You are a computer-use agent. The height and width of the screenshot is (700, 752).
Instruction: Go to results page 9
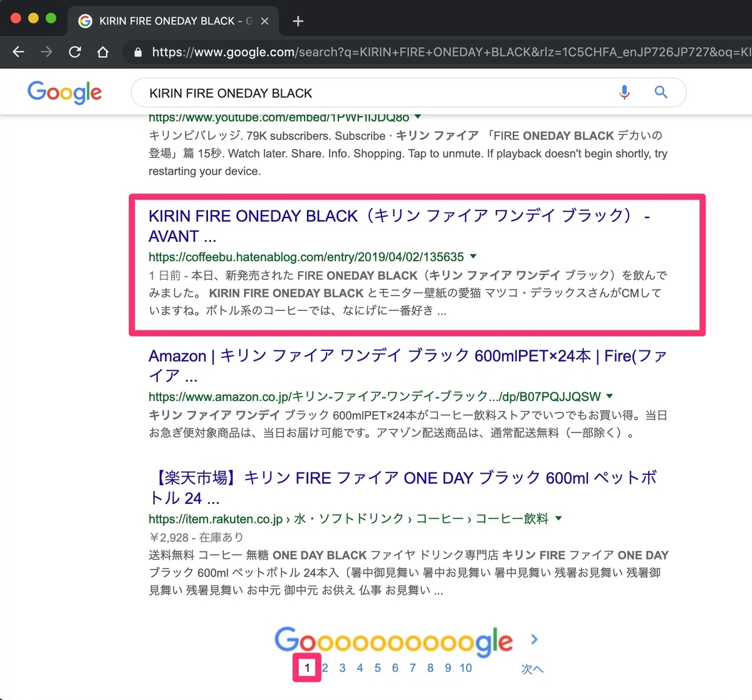[x=447, y=668]
